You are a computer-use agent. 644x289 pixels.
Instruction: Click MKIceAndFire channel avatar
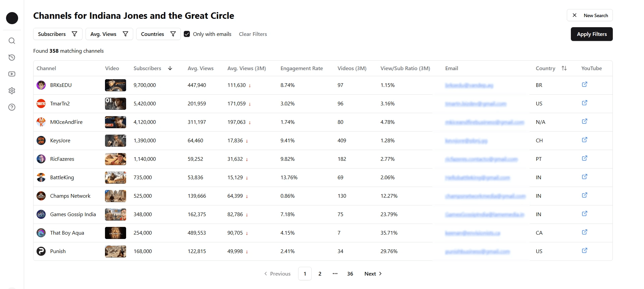point(41,122)
